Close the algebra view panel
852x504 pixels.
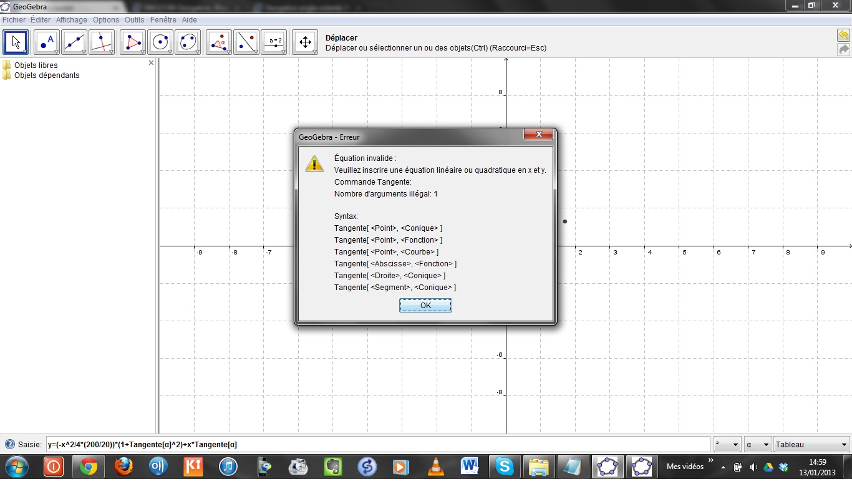151,63
